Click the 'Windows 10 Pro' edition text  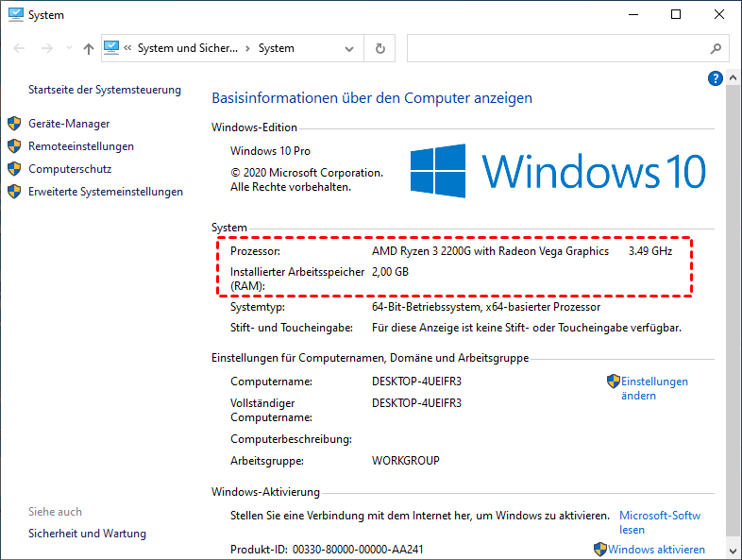point(270,151)
